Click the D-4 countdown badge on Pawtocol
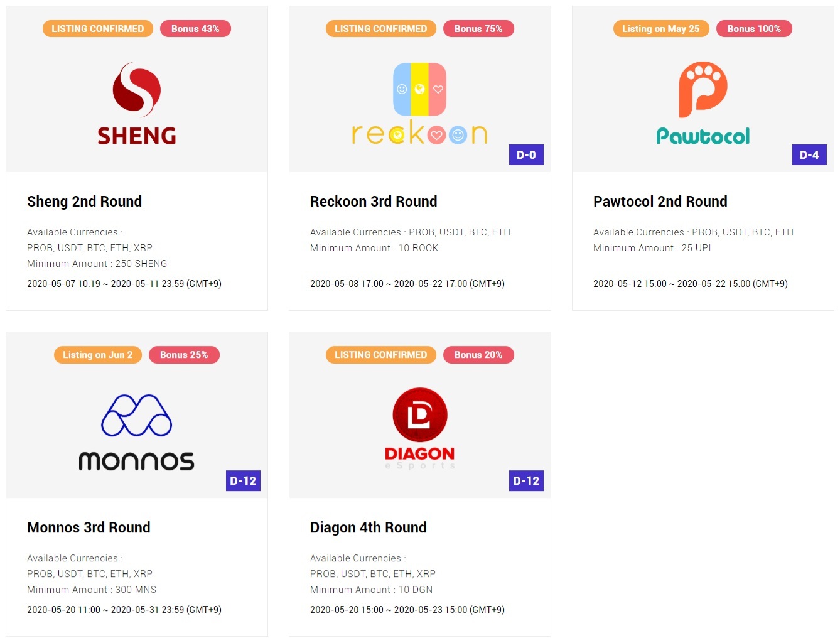840x643 pixels. 809,155
